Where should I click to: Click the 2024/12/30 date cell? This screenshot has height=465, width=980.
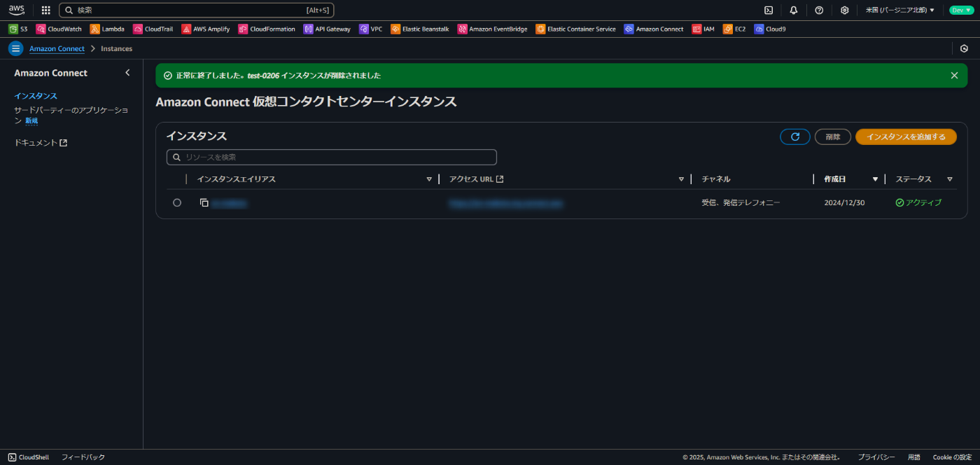click(x=844, y=203)
